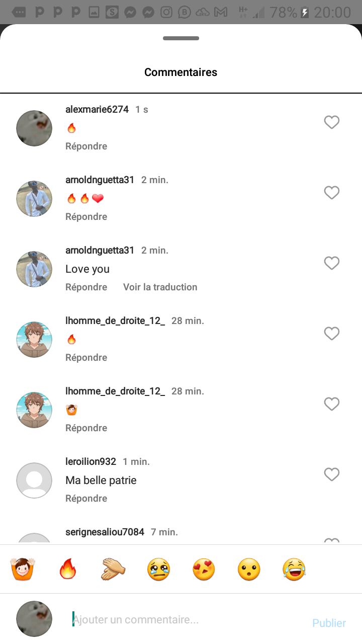Like leroilion932's 'Ma belle patrie' comment
This screenshot has height=644, width=362.
pyautogui.click(x=331, y=474)
